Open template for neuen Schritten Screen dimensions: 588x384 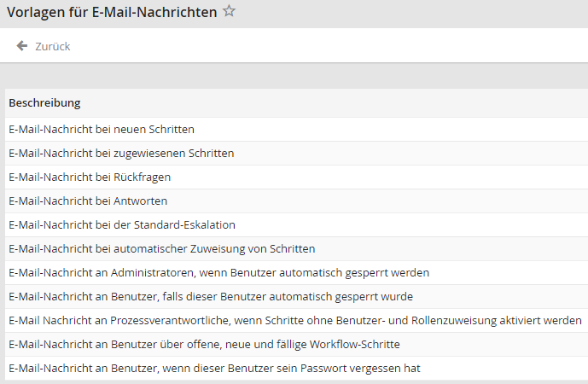coord(102,130)
